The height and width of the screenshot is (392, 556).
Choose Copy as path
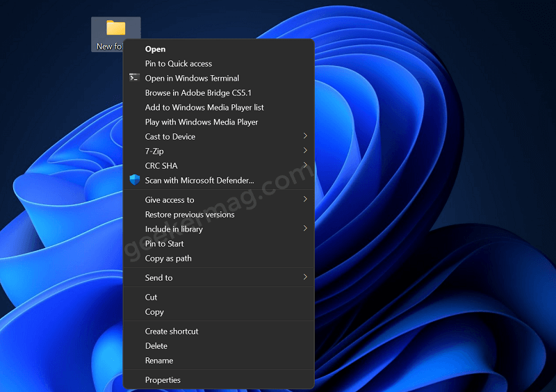[218, 258]
